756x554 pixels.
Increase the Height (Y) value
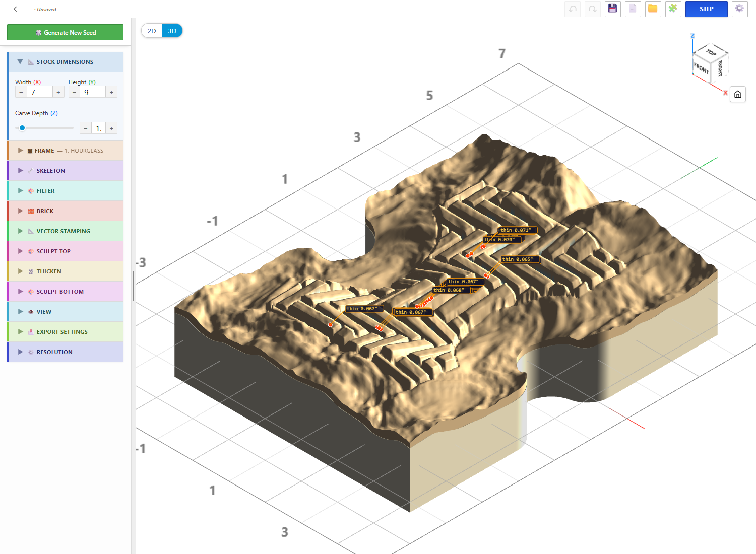pos(111,92)
